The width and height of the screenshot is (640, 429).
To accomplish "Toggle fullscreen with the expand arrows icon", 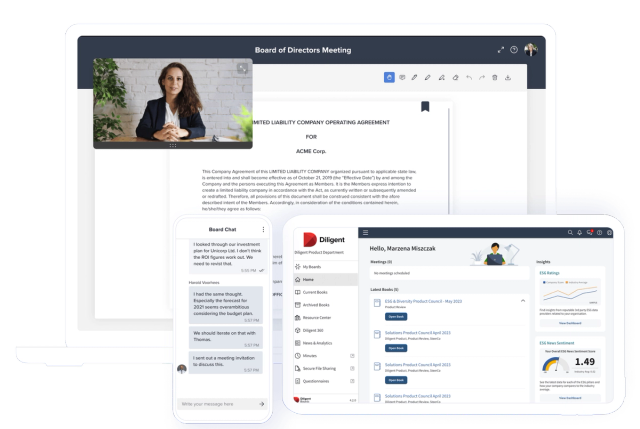I will [501, 50].
